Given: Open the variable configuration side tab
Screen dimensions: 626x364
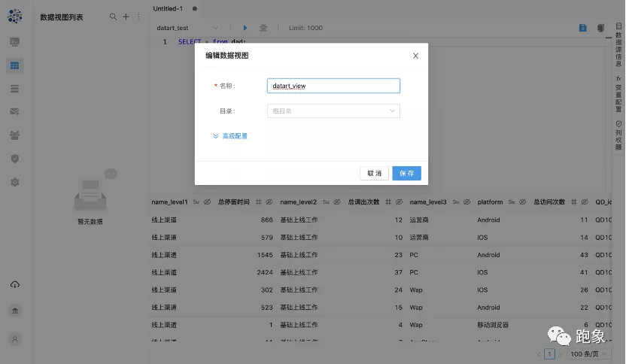Looking at the screenshot, I should (618, 94).
